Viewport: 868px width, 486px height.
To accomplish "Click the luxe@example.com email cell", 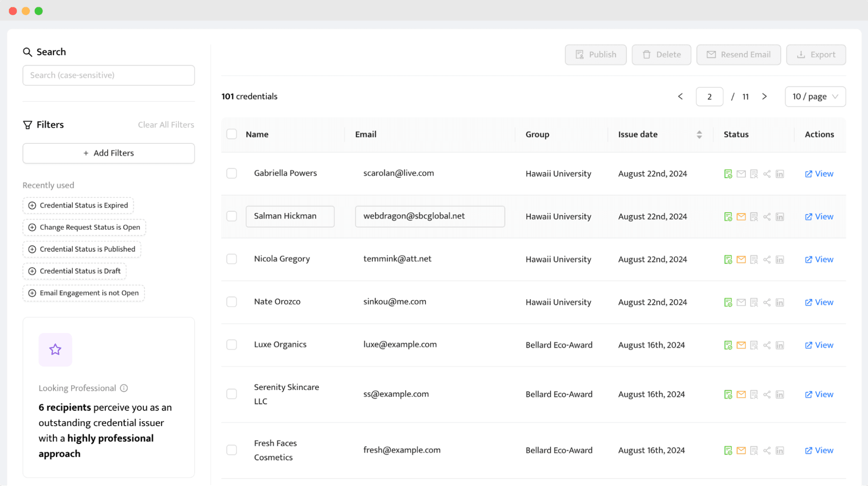I will pos(400,344).
